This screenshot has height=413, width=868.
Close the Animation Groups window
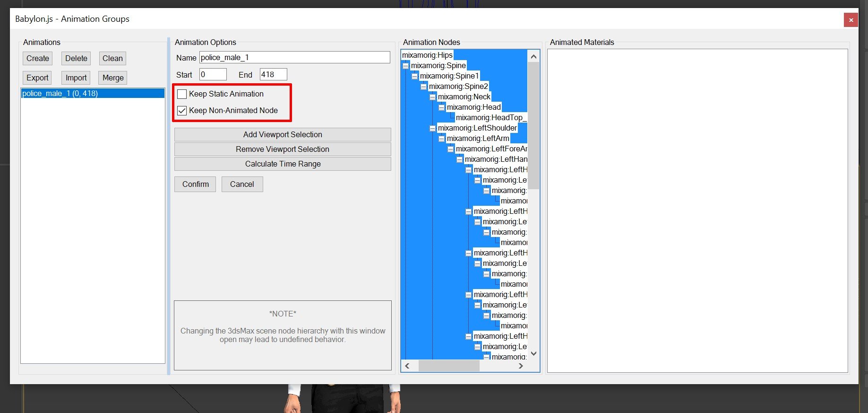coord(851,20)
